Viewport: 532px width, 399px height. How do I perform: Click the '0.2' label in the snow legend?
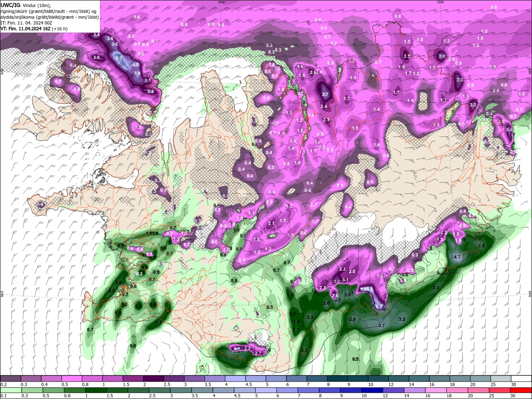coord(3,384)
